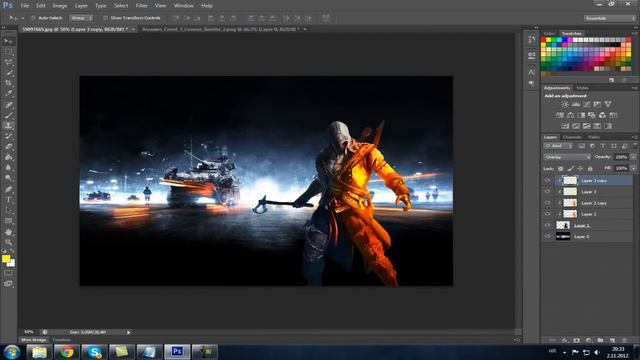Select the Layer 2 copy thumbnail
This screenshot has width=640, height=360.
570,203
